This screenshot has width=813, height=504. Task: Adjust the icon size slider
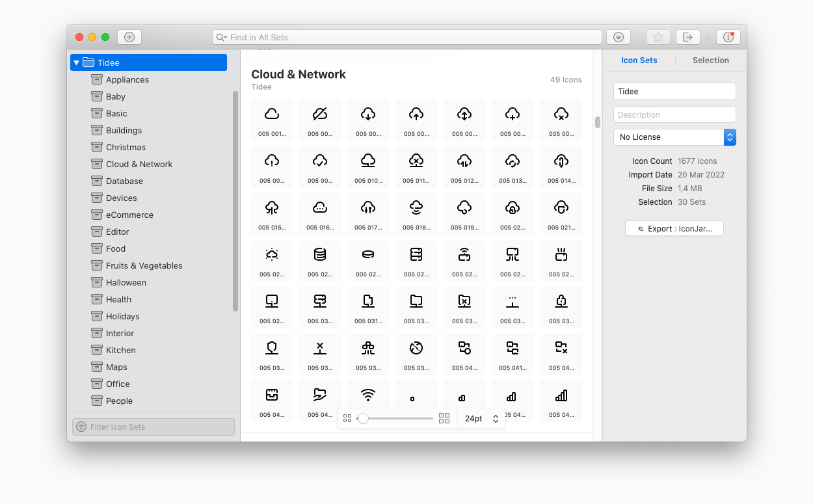tap(364, 419)
